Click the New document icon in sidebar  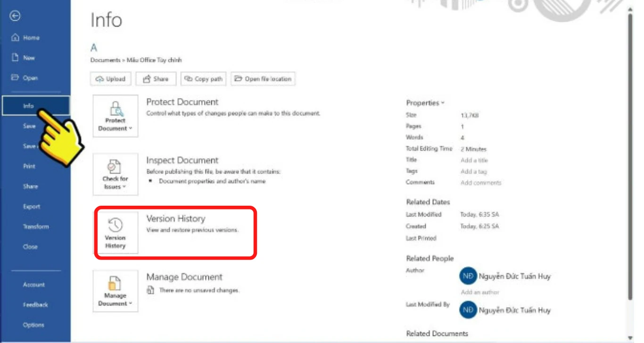click(15, 58)
